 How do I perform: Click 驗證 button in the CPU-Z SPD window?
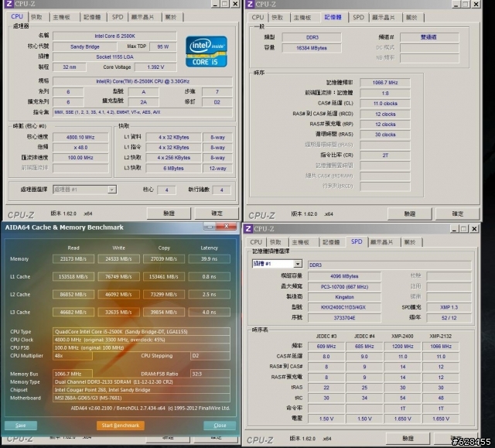pyautogui.click(x=408, y=439)
